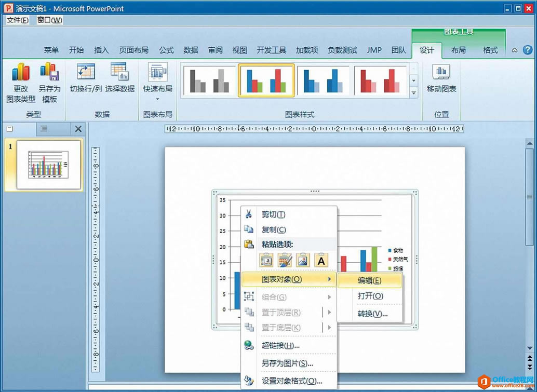Select the multicolor blue-red-green chart style

pyautogui.click(x=266, y=81)
